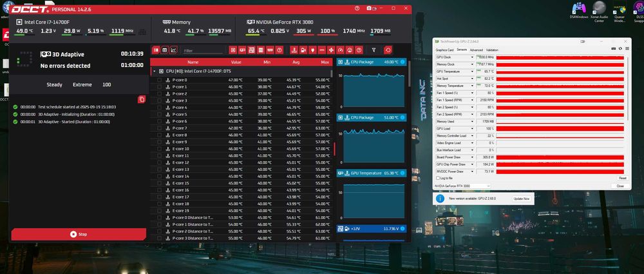644x274 pixels.
Task: Open the GPU Load sensor dropdown arrow
Action: 472,129
